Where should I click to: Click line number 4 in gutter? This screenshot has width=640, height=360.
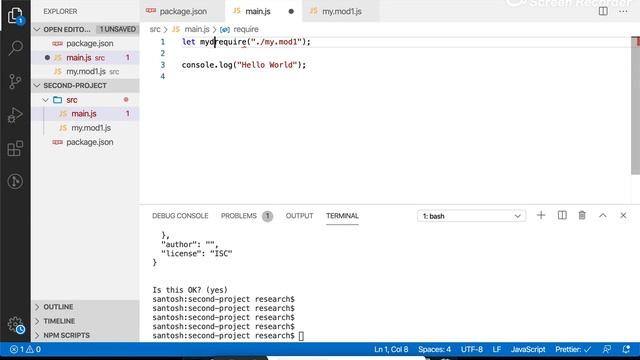162,76
